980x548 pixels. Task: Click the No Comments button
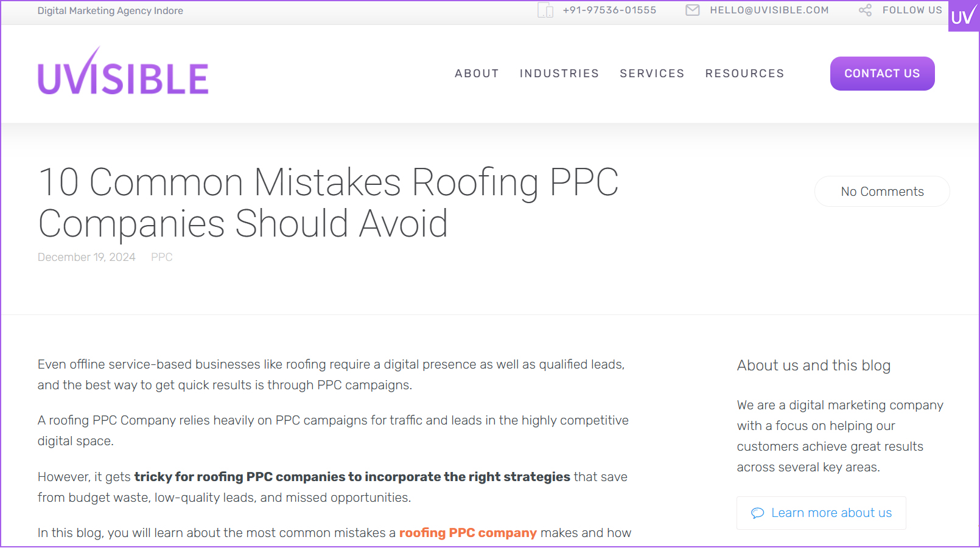point(882,192)
